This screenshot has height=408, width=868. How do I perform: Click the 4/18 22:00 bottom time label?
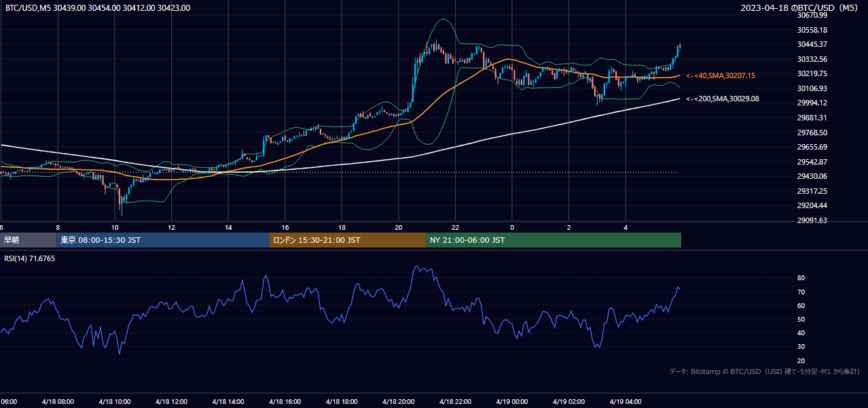tap(455, 402)
